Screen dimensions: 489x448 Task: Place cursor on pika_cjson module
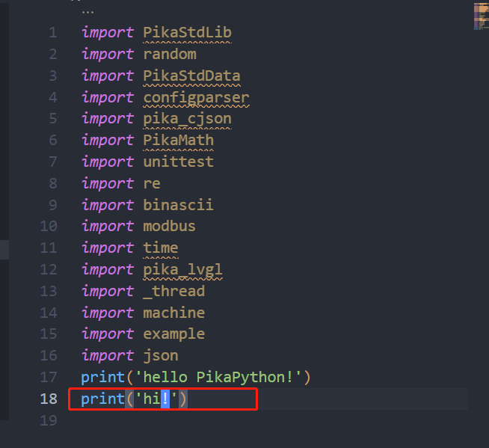pos(188,119)
